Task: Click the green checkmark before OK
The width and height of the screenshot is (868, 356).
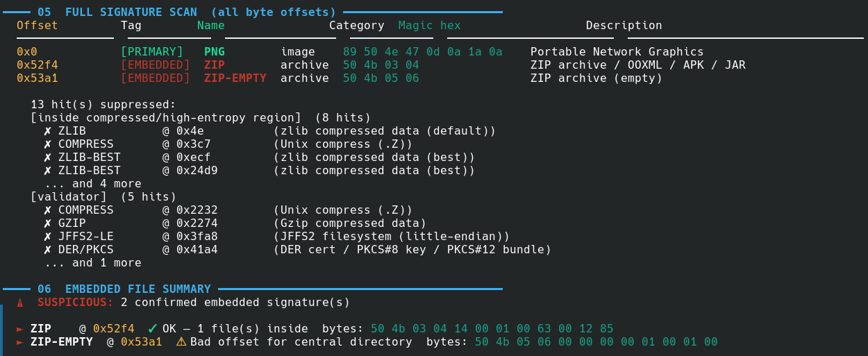Action: (x=152, y=328)
